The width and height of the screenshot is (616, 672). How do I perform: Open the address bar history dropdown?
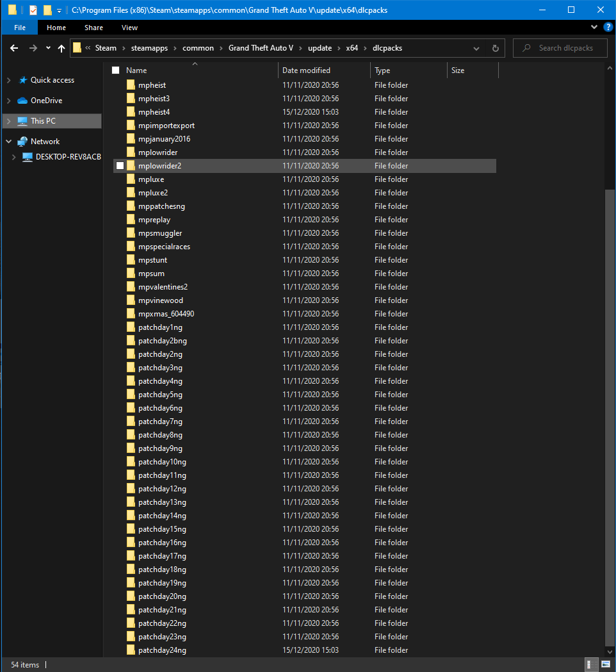[x=476, y=48]
